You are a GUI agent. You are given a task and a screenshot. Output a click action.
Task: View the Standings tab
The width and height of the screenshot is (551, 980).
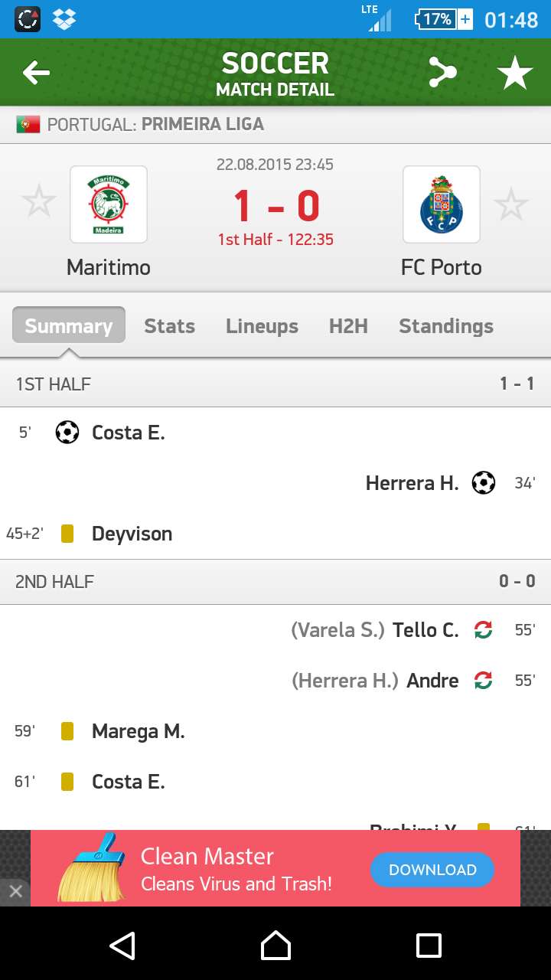point(445,326)
